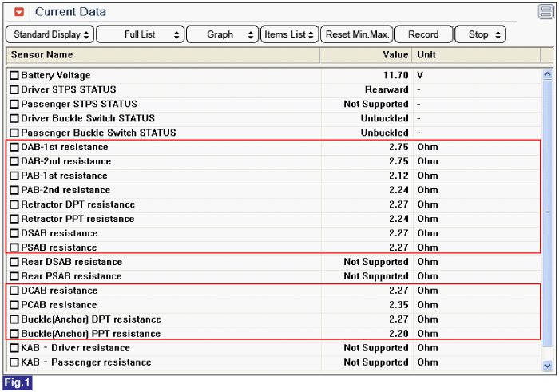Select the DCAB resistance checkbox
This screenshot has width=559, height=392.
coord(14,291)
